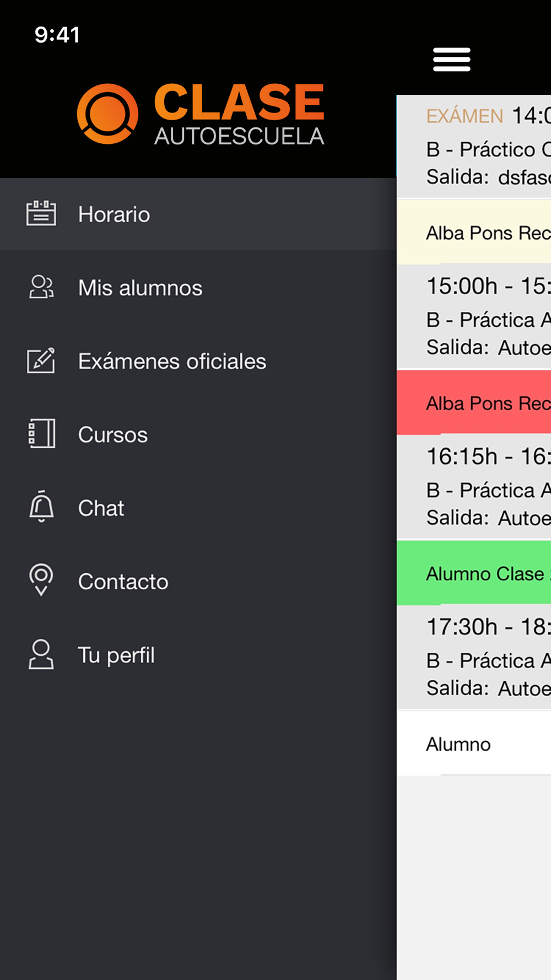551x980 pixels.
Task: Click the Clase Autoescuela logo
Action: 201,114
